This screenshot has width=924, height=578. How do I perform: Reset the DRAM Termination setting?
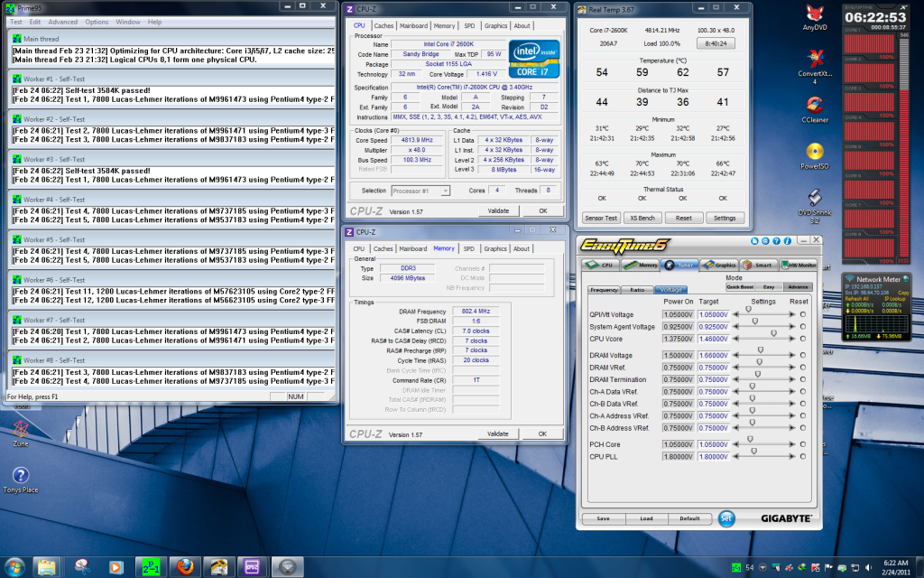pos(802,380)
